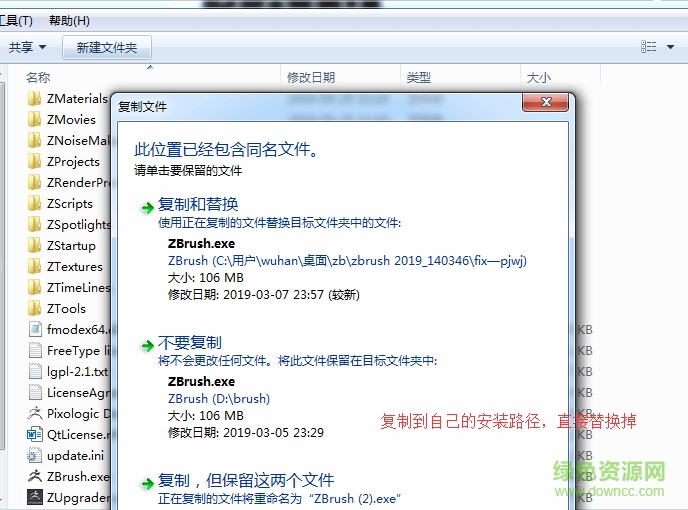Screen dimensions: 688x510
Task: Select the ZTools folder name
Action: pyautogui.click(x=66, y=309)
